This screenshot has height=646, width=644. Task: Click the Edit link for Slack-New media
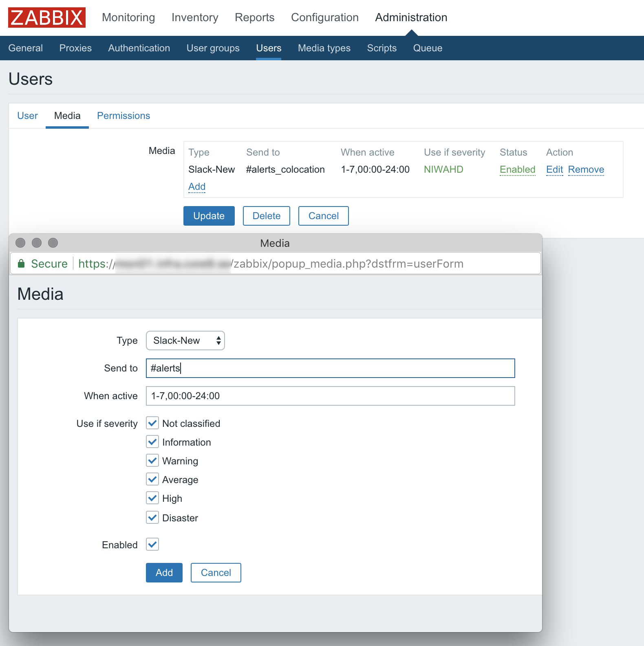coord(554,169)
